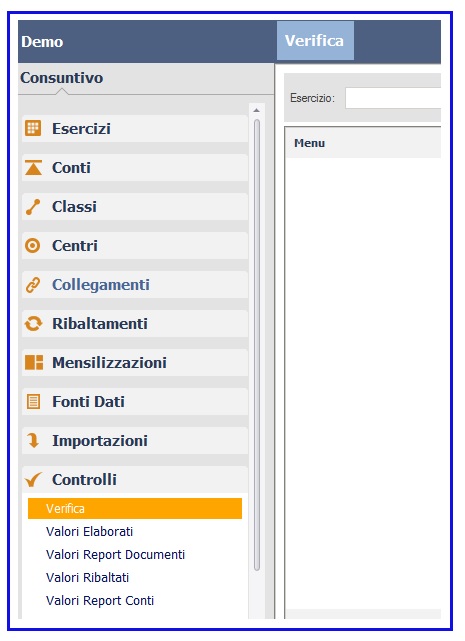Screen dimensions: 465x641
Task: Click the Classi connector icon
Action: (33, 207)
